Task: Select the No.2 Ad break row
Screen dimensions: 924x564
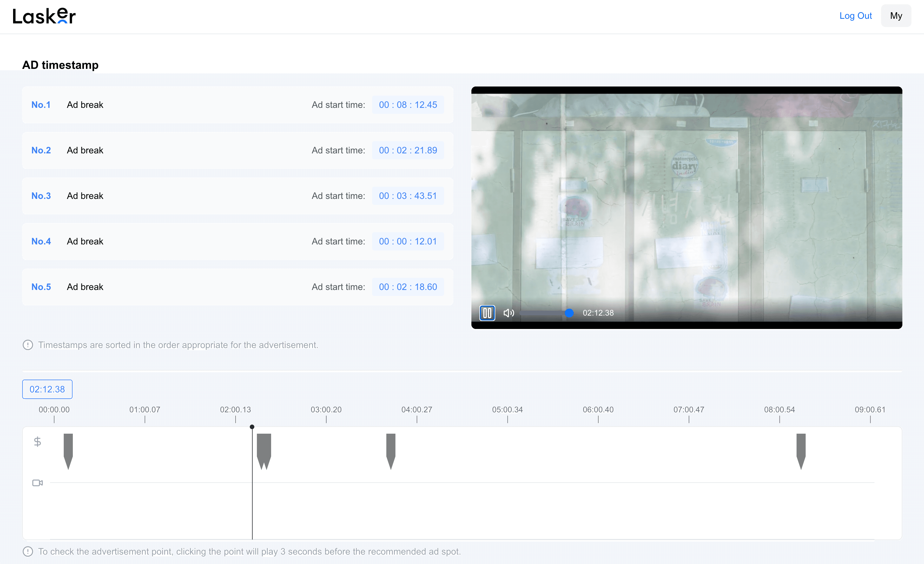Action: [x=238, y=150]
